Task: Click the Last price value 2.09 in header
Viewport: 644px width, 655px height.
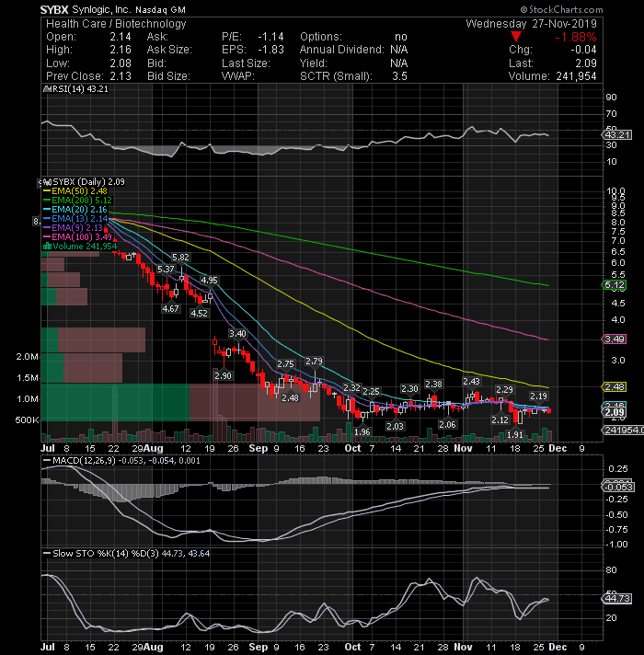Action: 586,63
